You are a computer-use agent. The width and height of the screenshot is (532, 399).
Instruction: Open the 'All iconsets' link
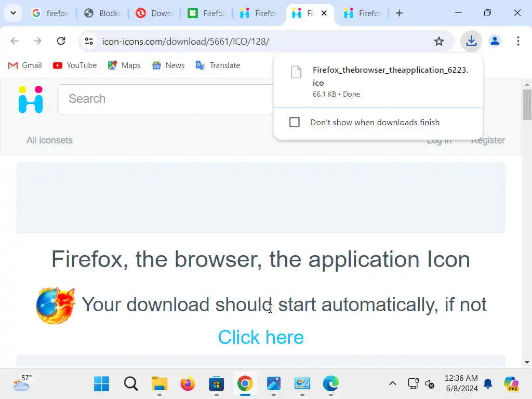pos(49,140)
